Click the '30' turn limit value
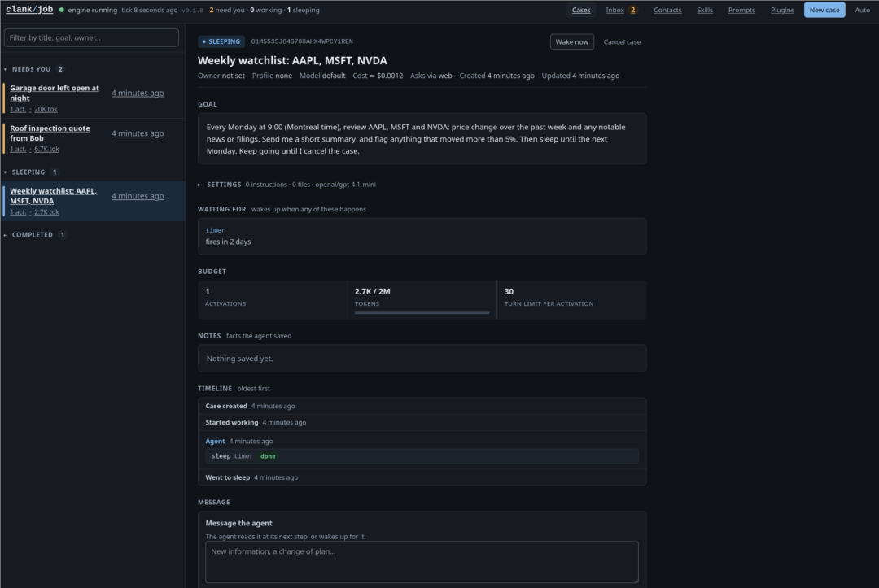Viewport: 879px width, 588px height. tap(509, 291)
